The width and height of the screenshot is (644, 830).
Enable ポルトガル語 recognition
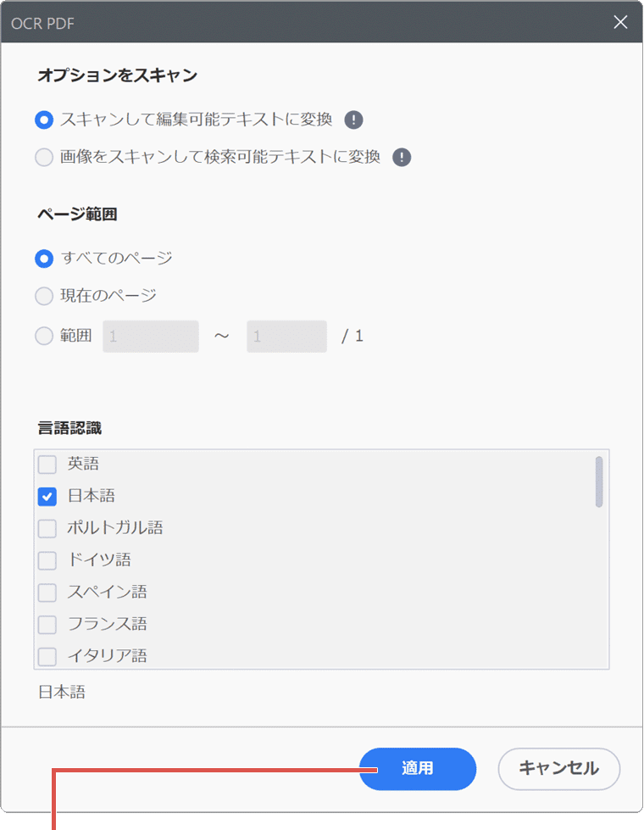pos(47,528)
